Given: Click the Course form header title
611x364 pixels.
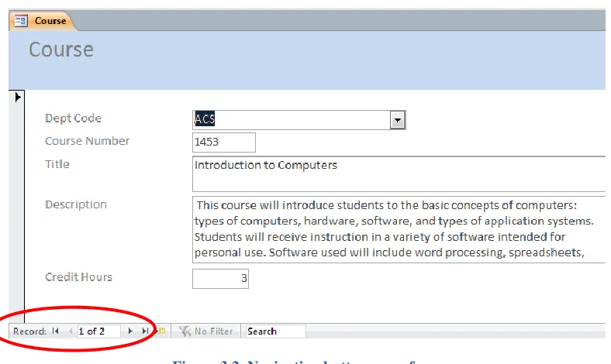Looking at the screenshot, I should click(61, 50).
